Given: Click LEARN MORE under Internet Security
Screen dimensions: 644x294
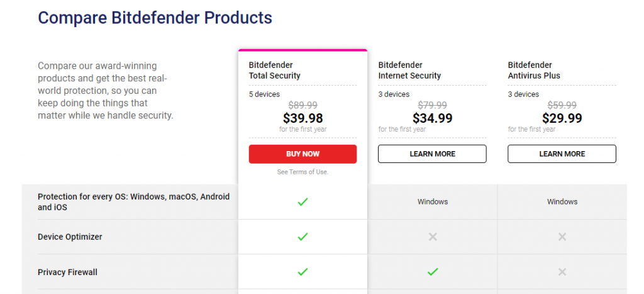Looking at the screenshot, I should coord(433,154).
